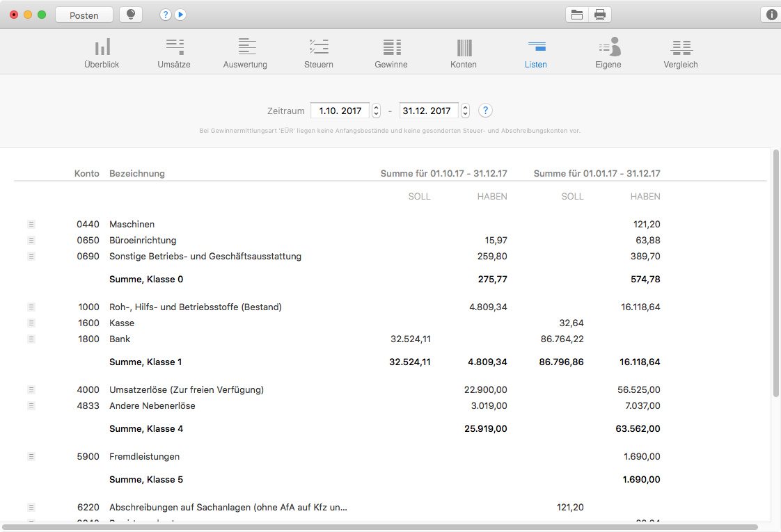Click the help button beside Zeitraum dates

[486, 111]
